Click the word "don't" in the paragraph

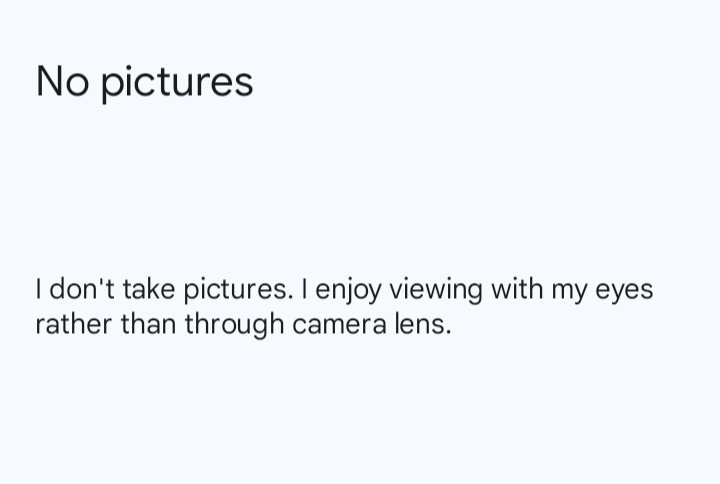(x=82, y=289)
